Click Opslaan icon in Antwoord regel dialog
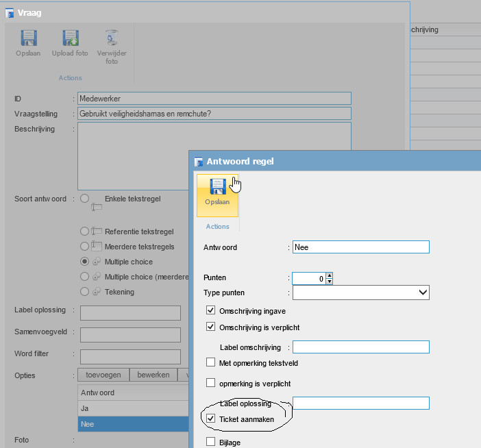The width and height of the screenshot is (481, 448). click(217, 187)
